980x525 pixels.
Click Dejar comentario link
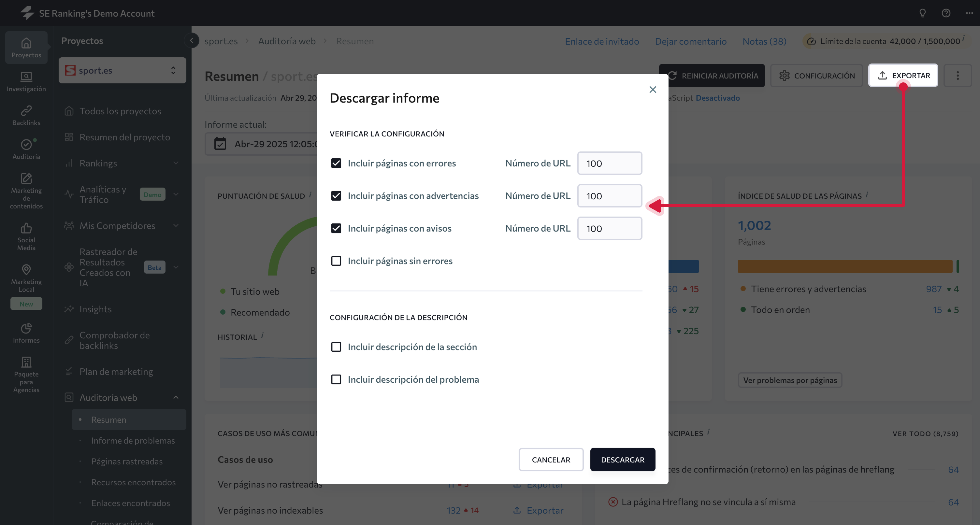click(690, 41)
